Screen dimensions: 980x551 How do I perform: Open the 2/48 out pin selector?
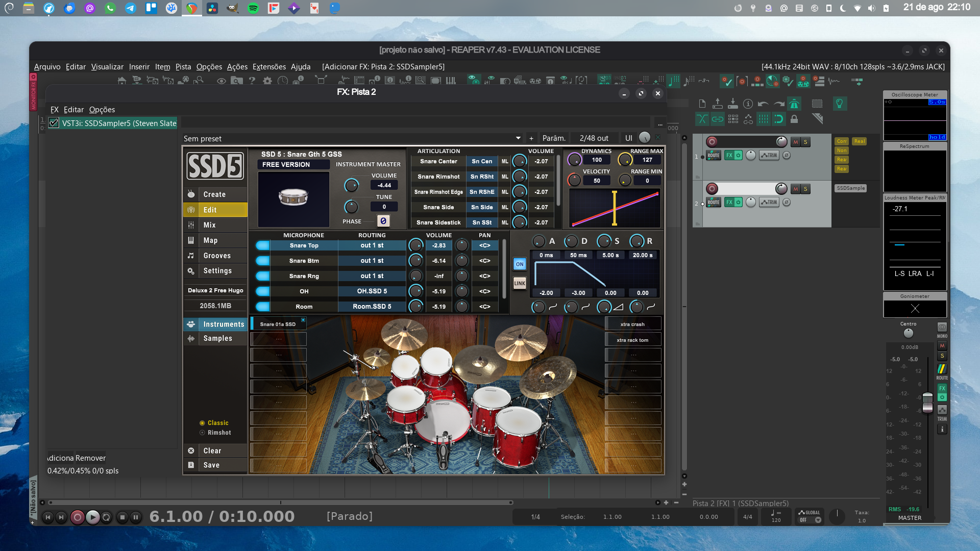pyautogui.click(x=594, y=138)
